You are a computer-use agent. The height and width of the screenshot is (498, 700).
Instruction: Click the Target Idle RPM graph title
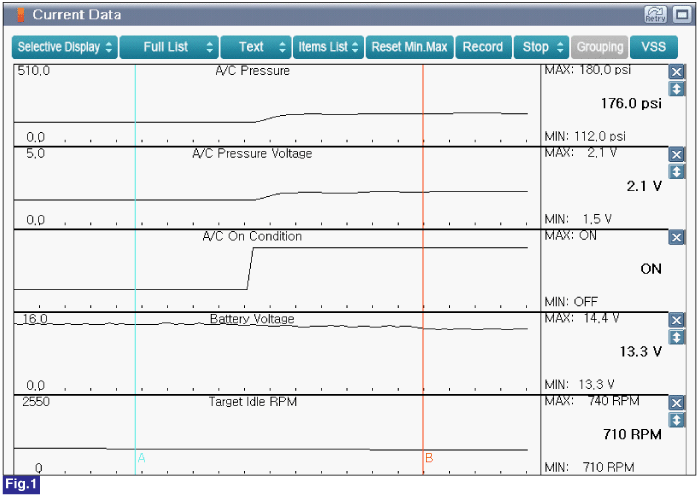click(253, 402)
